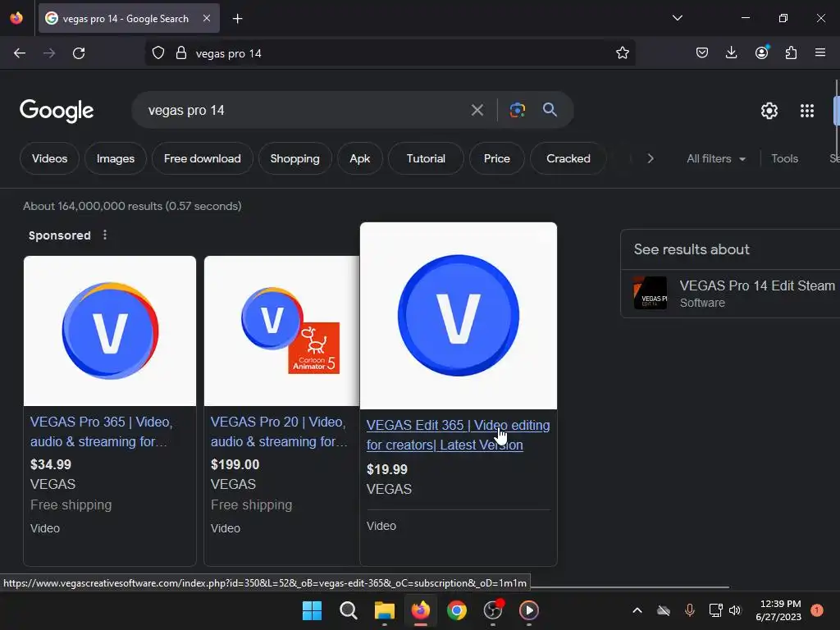Screen dimensions: 840x630
Task: Go back to the previous page
Action: pyautogui.click(x=20, y=53)
